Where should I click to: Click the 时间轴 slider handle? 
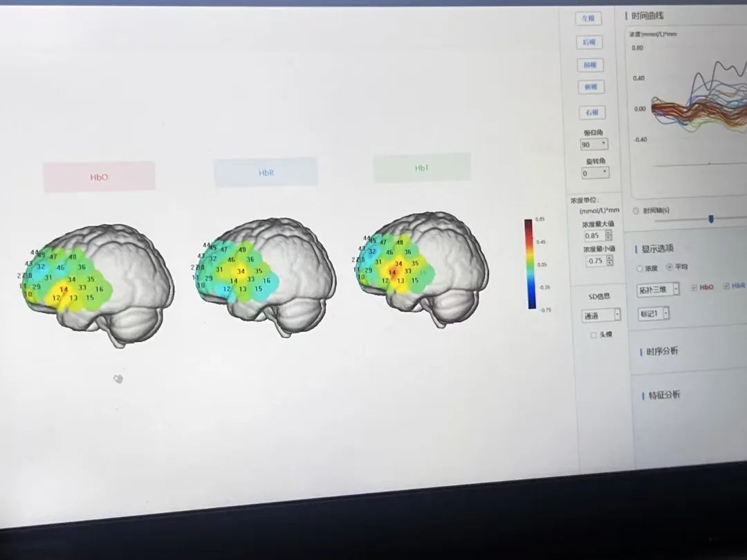pyautogui.click(x=710, y=219)
